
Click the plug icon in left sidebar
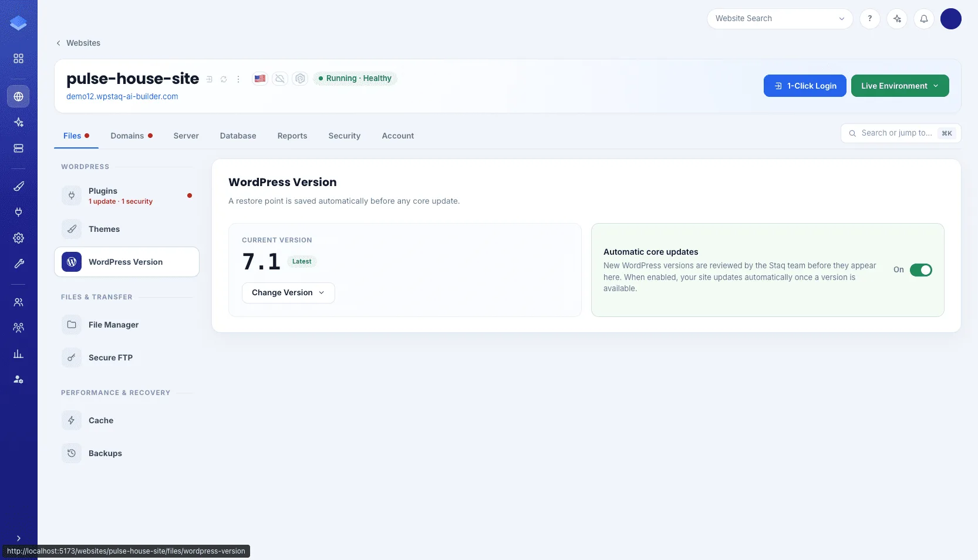[18, 212]
